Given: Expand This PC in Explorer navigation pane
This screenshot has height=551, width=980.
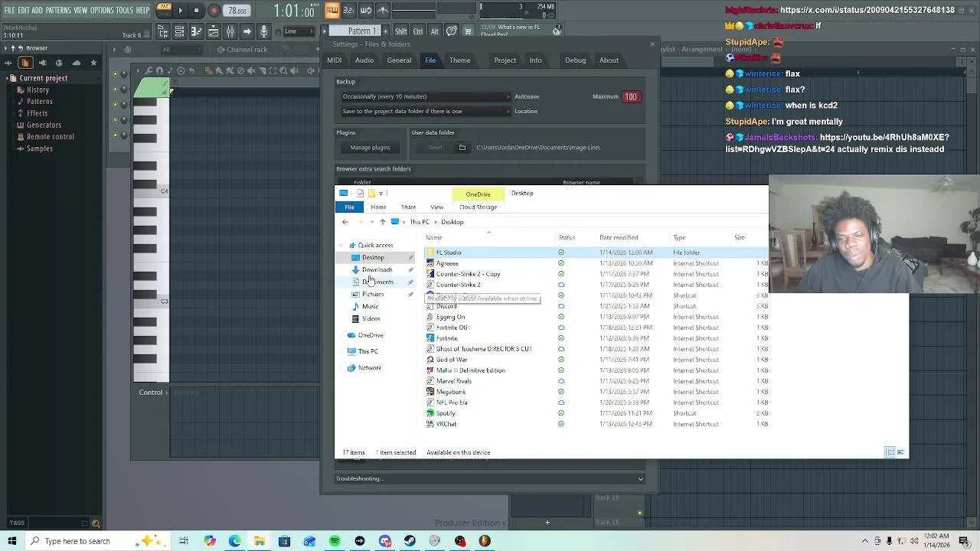Looking at the screenshot, I should pyautogui.click(x=342, y=351).
